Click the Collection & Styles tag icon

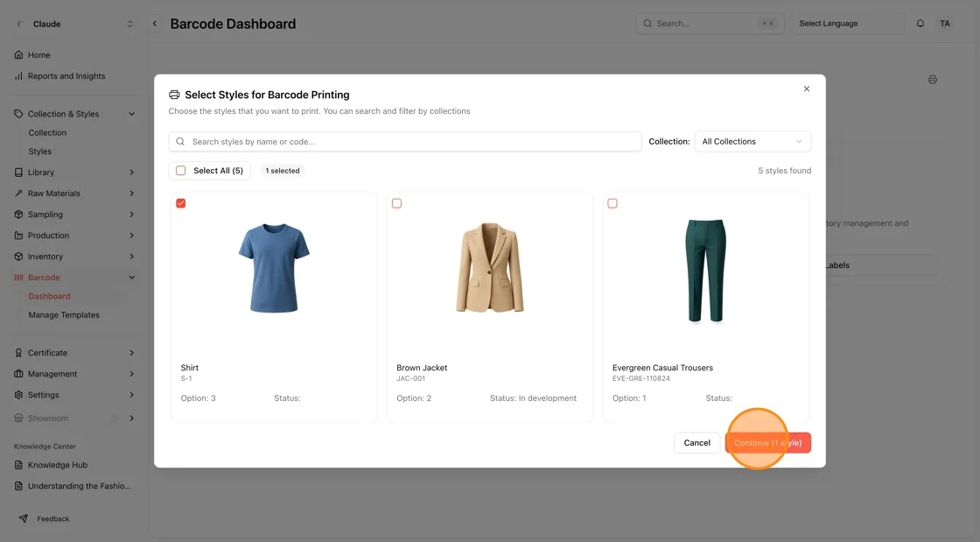click(18, 114)
